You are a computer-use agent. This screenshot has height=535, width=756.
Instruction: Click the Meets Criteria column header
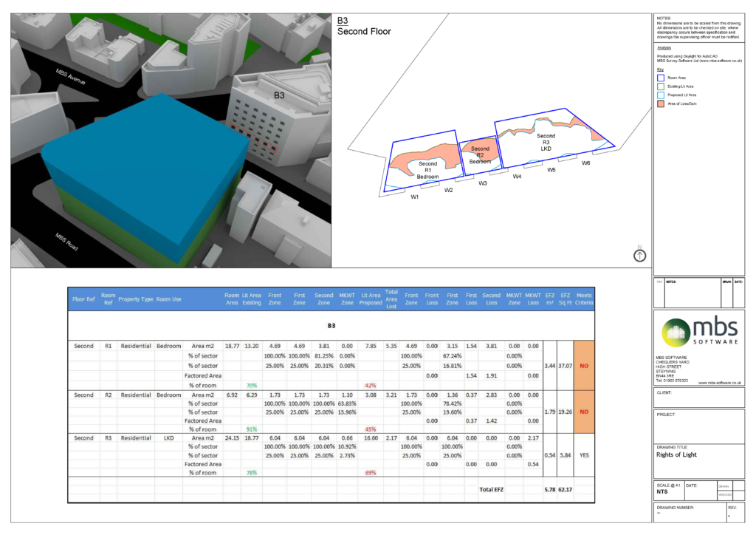[583, 299]
